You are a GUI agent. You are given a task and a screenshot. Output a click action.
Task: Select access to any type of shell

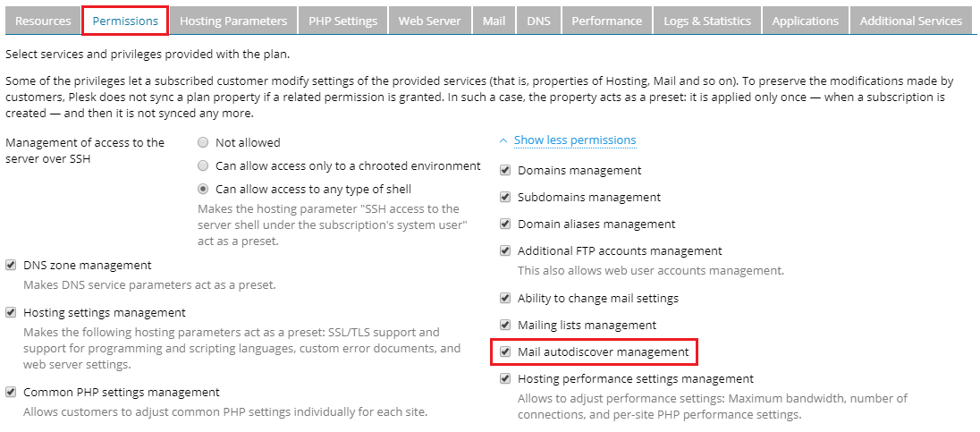point(204,190)
